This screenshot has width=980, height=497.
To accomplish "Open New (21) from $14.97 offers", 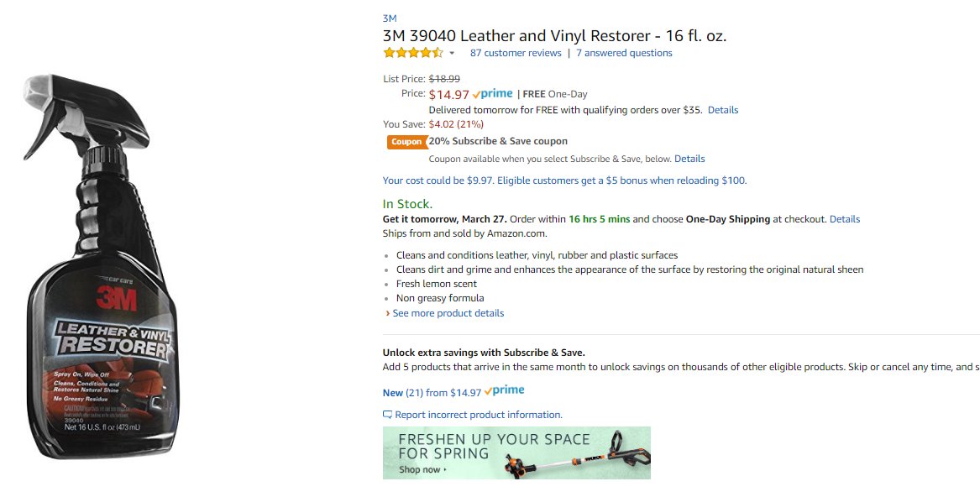I will pyautogui.click(x=432, y=393).
